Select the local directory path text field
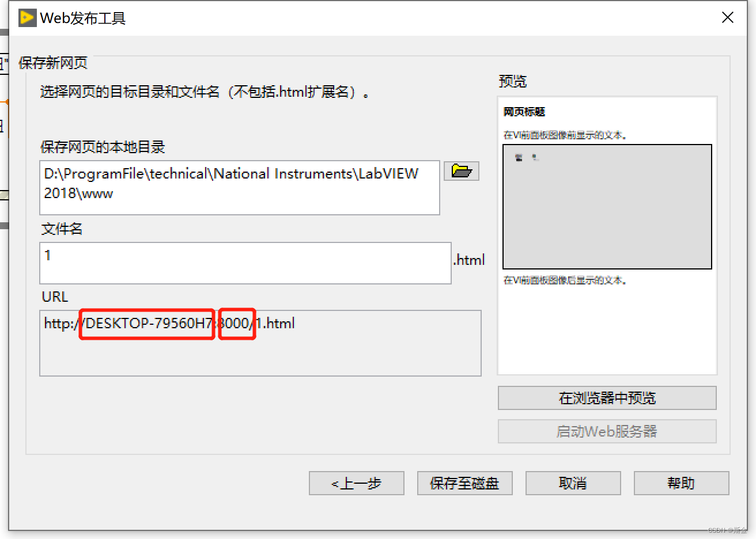 tap(240, 187)
